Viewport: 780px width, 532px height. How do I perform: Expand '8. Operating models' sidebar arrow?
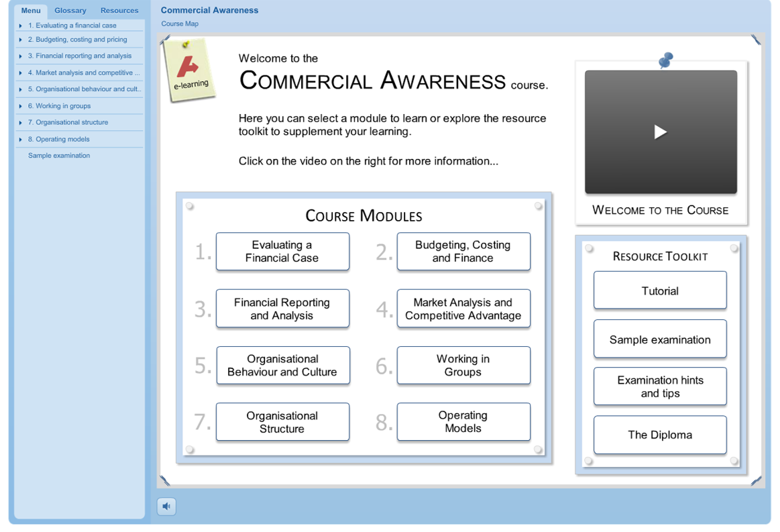point(21,140)
